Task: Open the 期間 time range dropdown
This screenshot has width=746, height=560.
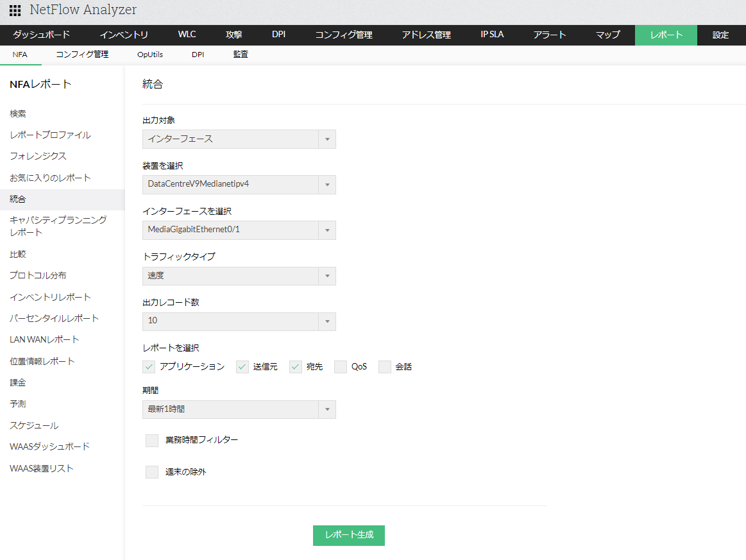Action: coord(239,409)
